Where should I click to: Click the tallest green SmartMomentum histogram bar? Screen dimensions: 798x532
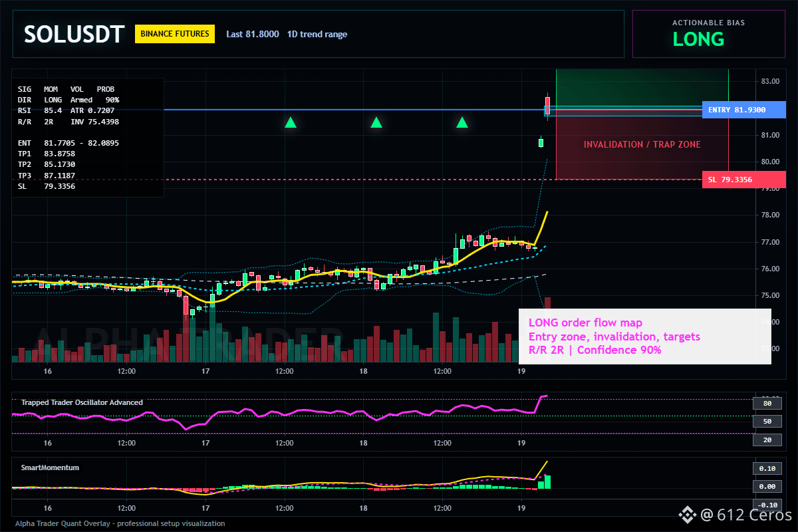click(x=548, y=482)
